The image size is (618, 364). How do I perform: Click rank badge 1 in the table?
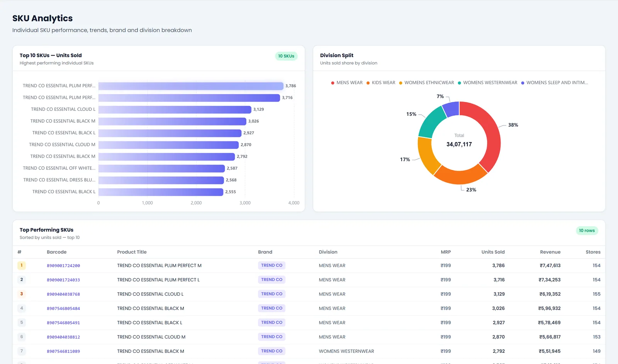coord(22,266)
